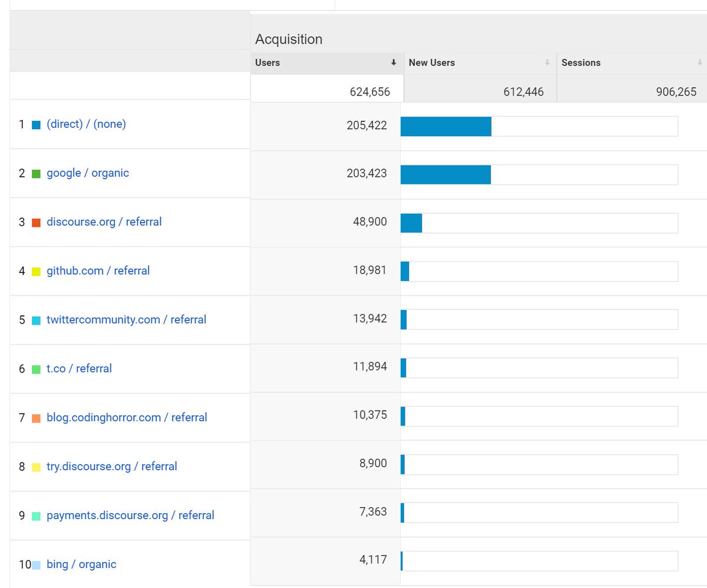Click the users bar for google / organic
Screen dimensions: 707x588
(445, 174)
